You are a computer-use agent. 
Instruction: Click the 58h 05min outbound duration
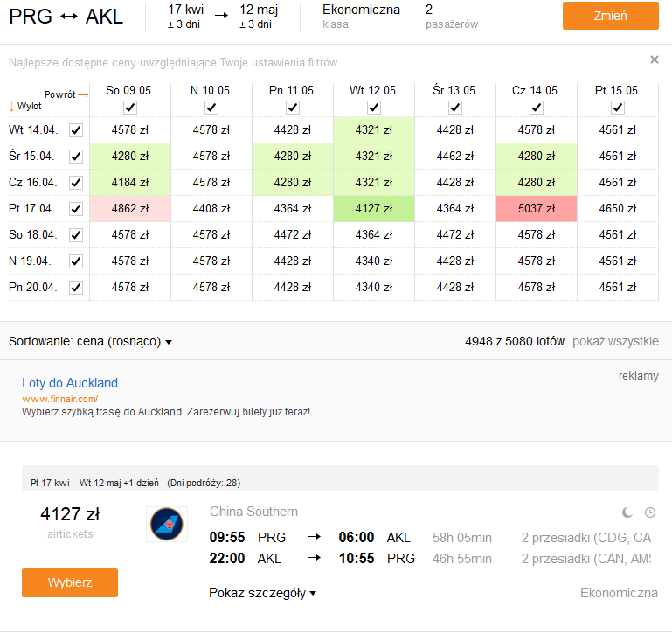(462, 538)
